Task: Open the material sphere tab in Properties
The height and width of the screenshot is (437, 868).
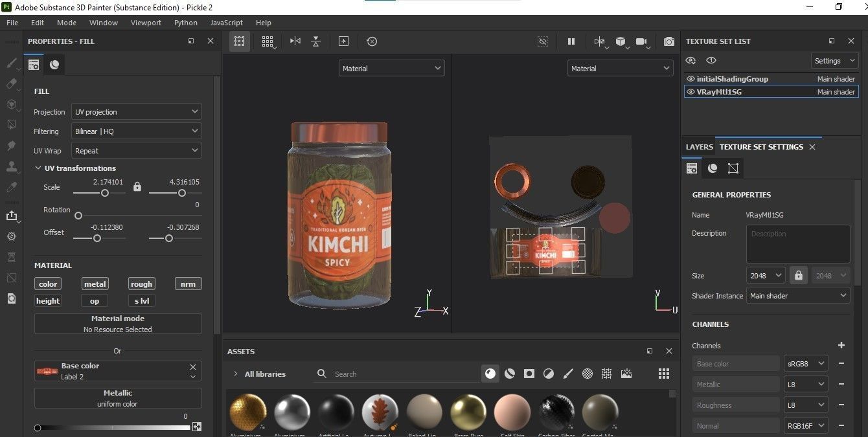Action: (x=54, y=65)
